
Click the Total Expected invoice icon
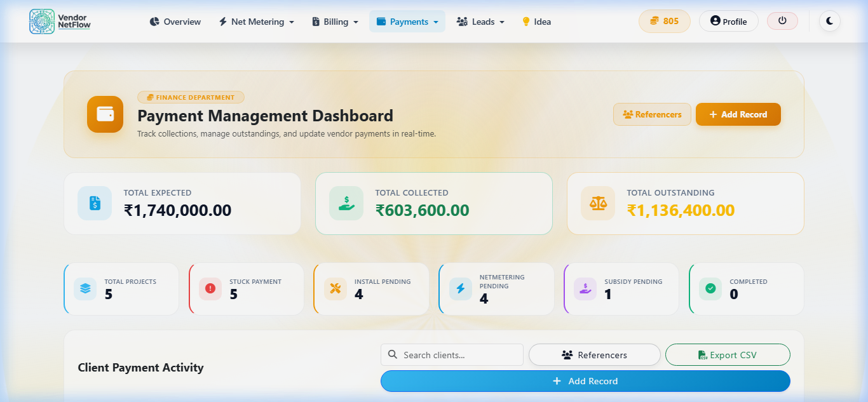point(95,203)
